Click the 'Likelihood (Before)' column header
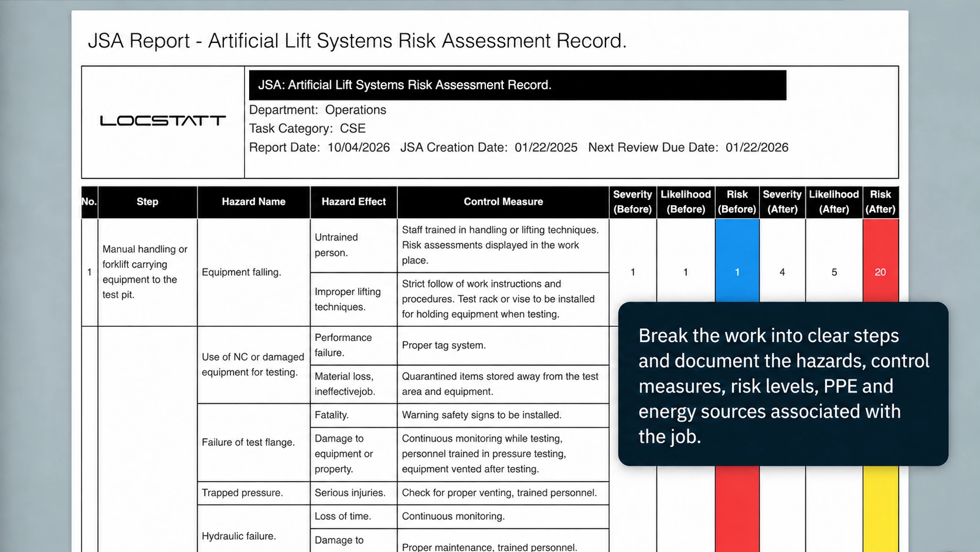This screenshot has height=552, width=980. coord(686,202)
